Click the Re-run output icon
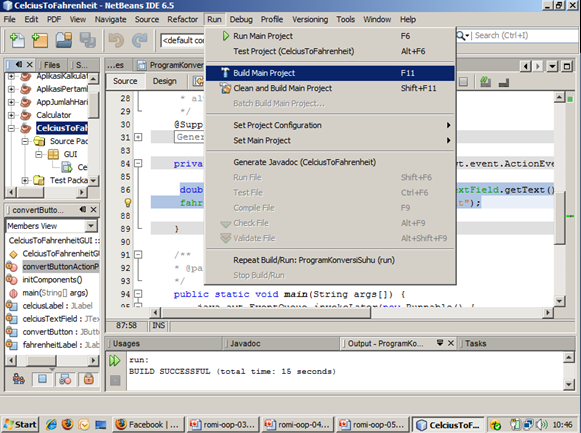The height and width of the screenshot is (433, 581). point(115,360)
